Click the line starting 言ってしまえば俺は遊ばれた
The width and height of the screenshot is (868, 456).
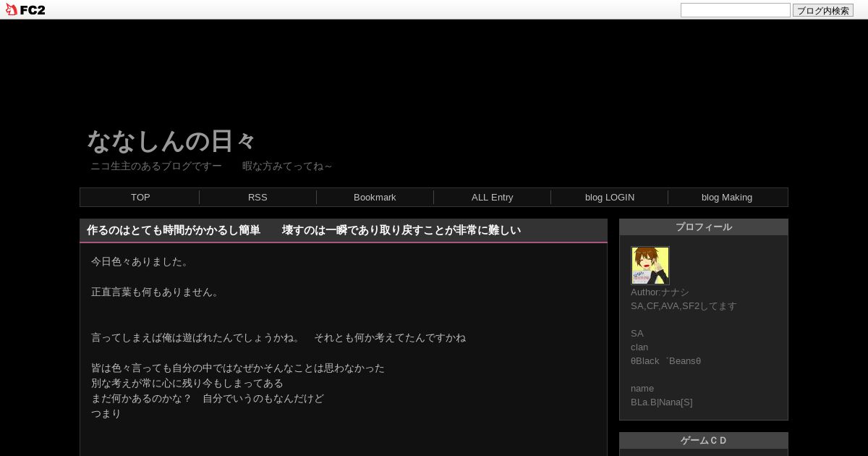tap(278, 337)
